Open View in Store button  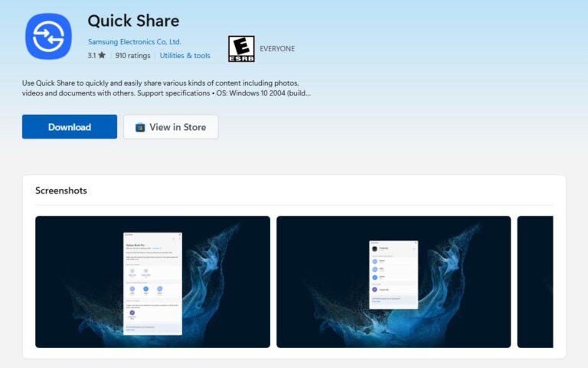pyautogui.click(x=171, y=127)
